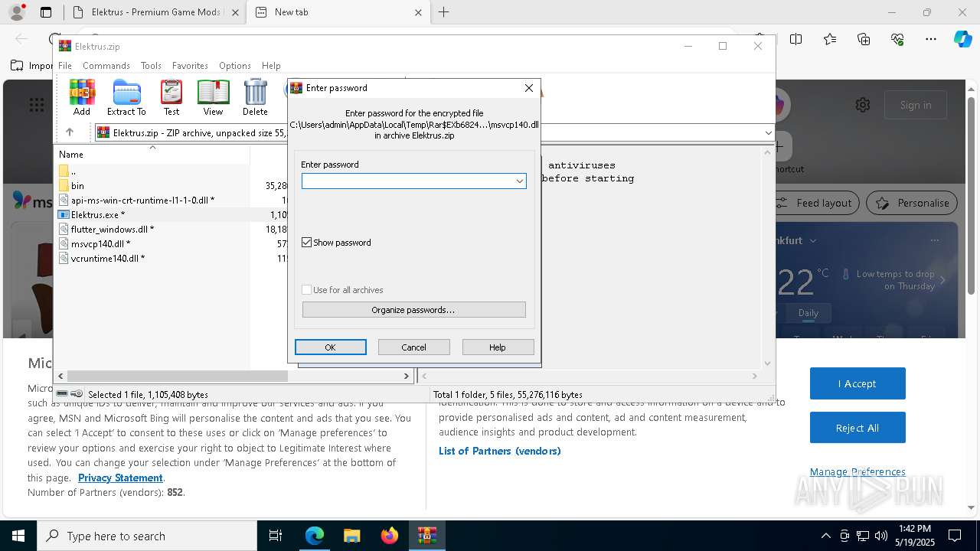This screenshot has height=551, width=980.
Task: Select vcruntime140.dll file
Action: (x=107, y=258)
